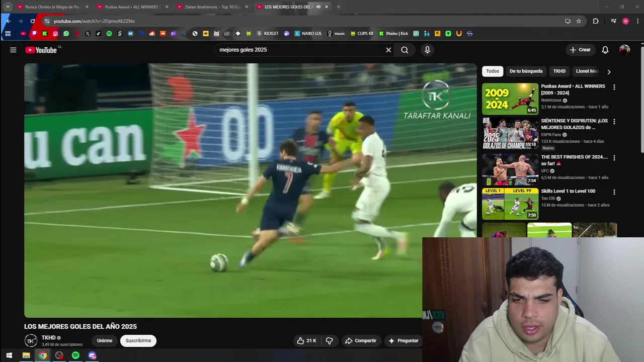Clear the search text with the X
This screenshot has height=362, width=644.
(x=388, y=50)
